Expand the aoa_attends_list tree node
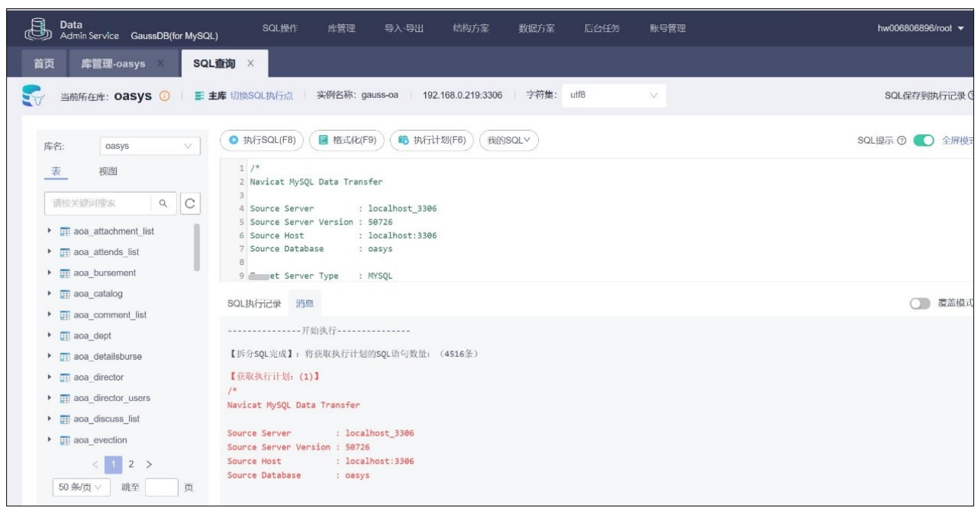980x511 pixels. [50, 252]
